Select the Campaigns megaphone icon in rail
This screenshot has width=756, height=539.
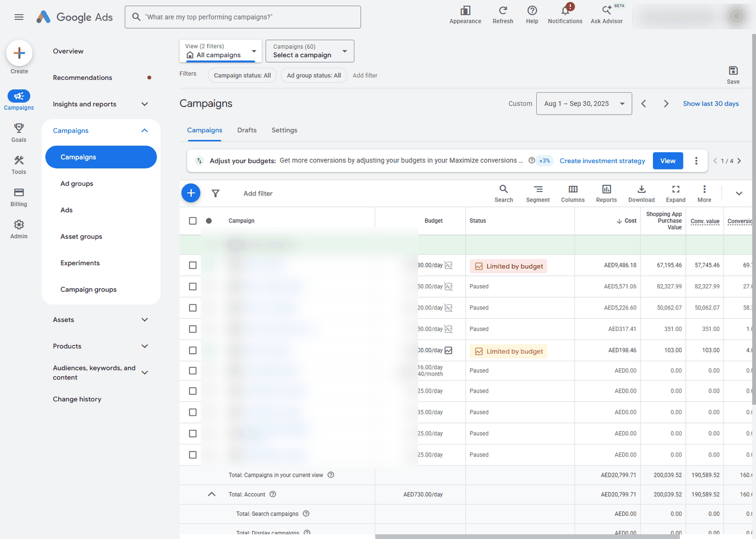pyautogui.click(x=19, y=96)
